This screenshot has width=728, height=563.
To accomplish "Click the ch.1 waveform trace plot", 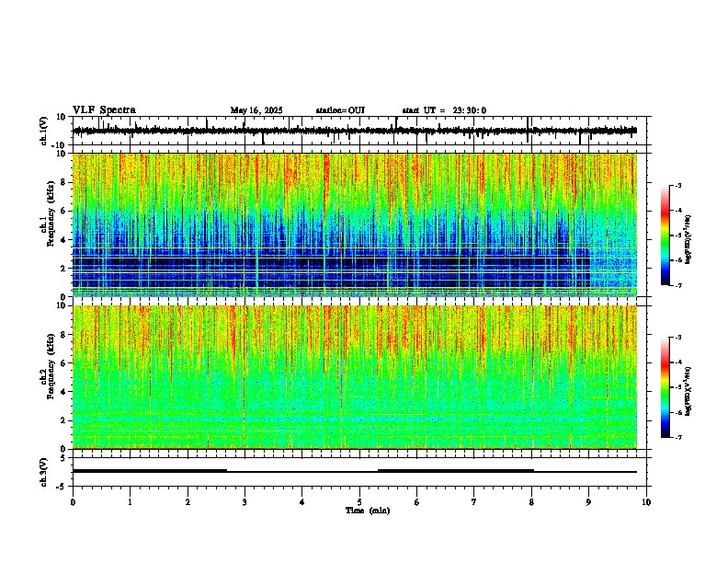I will [361, 131].
